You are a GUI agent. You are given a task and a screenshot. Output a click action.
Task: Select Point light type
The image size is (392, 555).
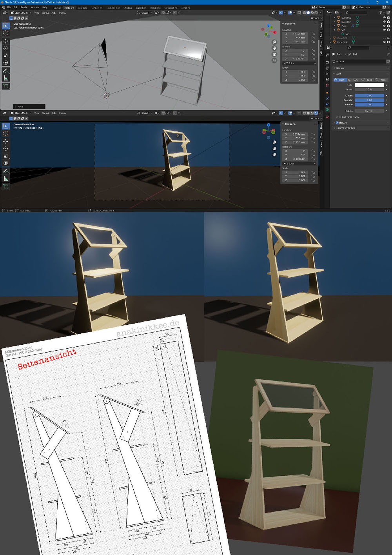click(x=340, y=80)
